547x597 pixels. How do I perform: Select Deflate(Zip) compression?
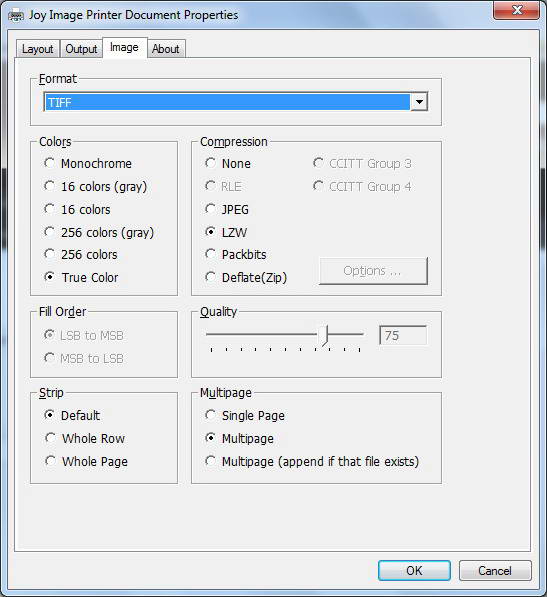pyautogui.click(x=246, y=278)
